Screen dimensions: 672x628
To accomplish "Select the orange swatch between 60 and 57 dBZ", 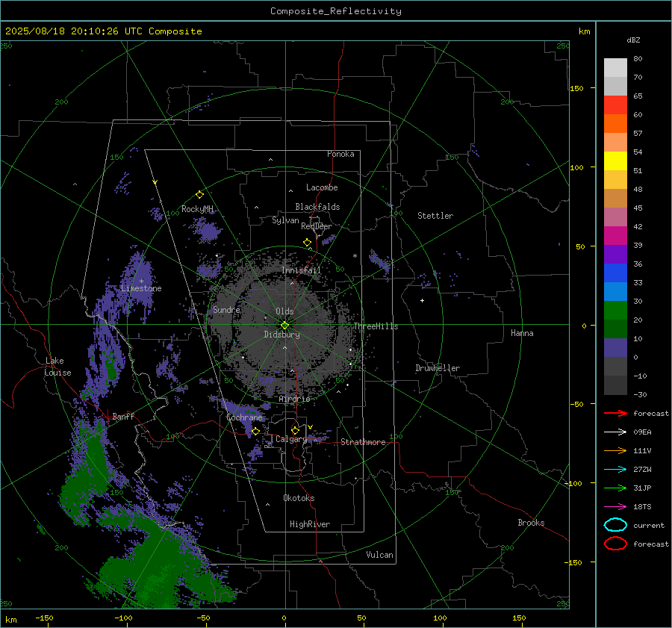I will tap(615, 123).
